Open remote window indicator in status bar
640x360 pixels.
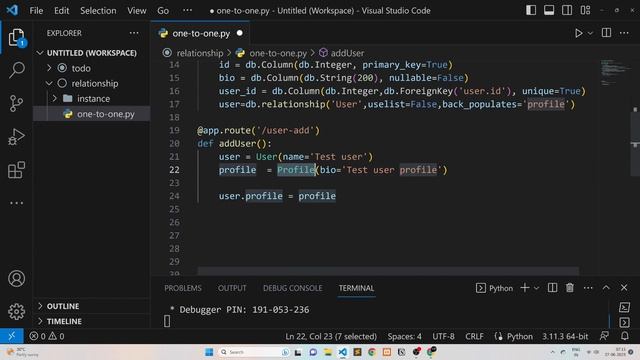point(11,336)
